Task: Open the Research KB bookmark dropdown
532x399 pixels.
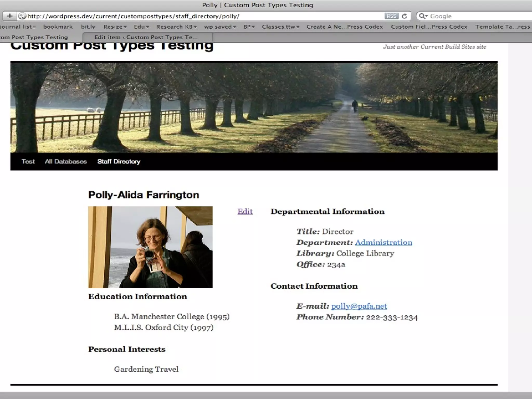Action: tap(176, 27)
